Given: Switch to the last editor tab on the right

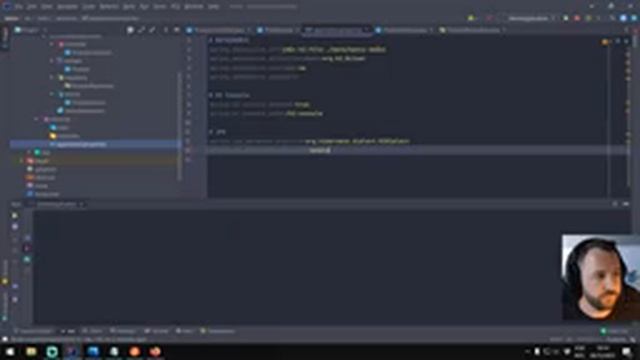Looking at the screenshot, I should [x=473, y=30].
